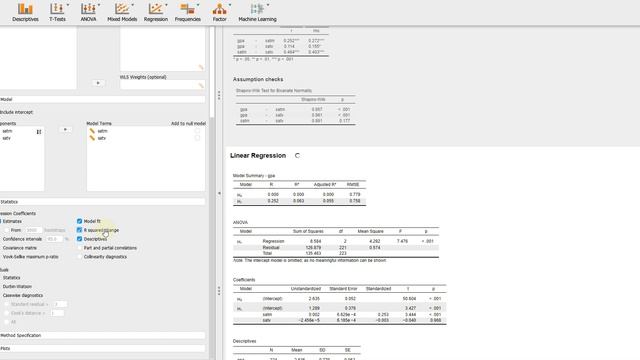Select satm in the Components list
The height and width of the screenshot is (360, 640).
(x=7, y=131)
